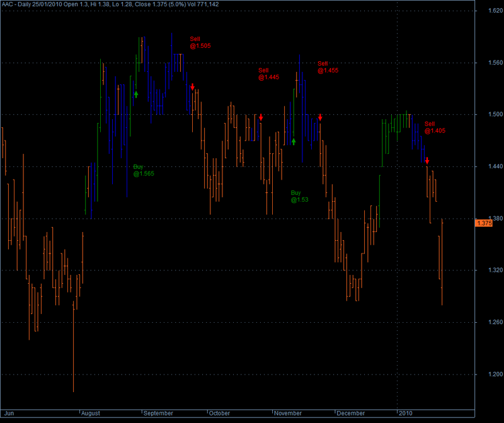Click the red sell arrow below Sell @1.445

(261, 117)
